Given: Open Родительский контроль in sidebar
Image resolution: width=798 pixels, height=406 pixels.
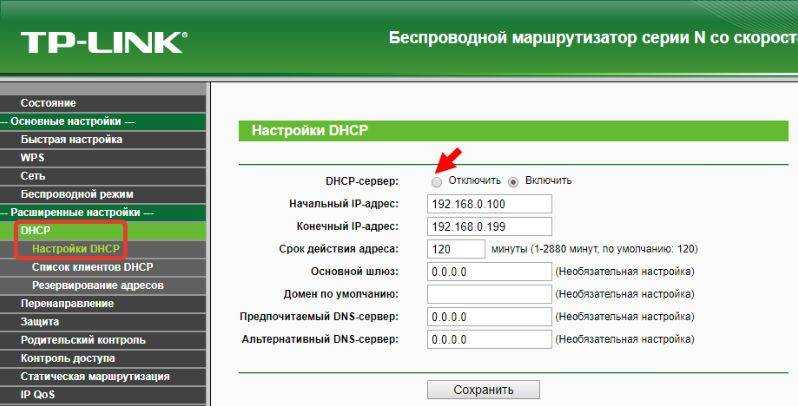Looking at the screenshot, I should click(103, 340).
